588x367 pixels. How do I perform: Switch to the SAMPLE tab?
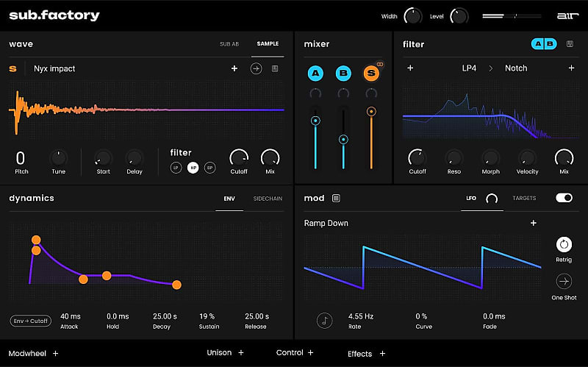pos(268,44)
